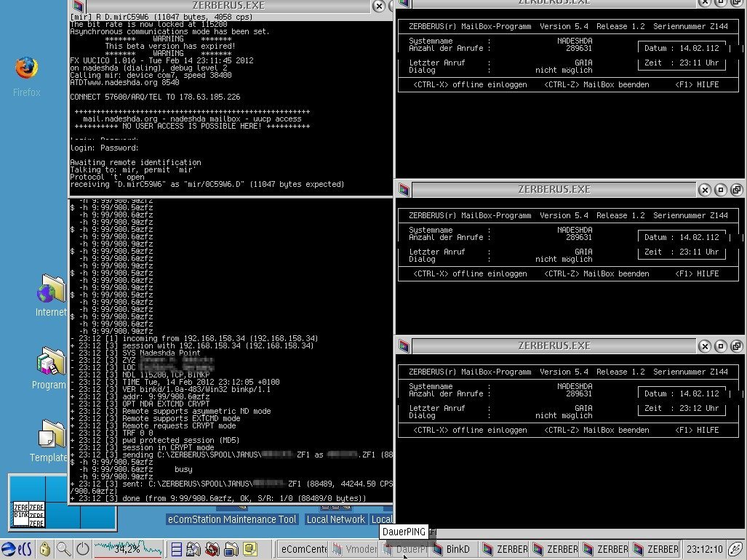Click the padlock lockup icon in taskbar
Screen dimensions: 747x560
pos(45,549)
